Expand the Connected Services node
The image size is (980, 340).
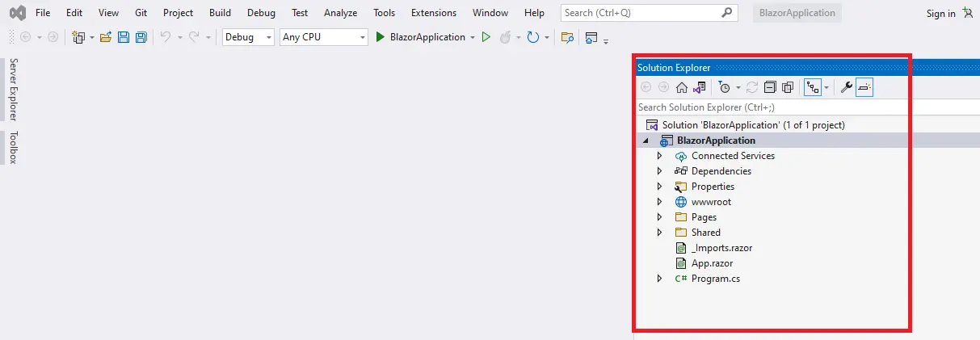point(659,156)
